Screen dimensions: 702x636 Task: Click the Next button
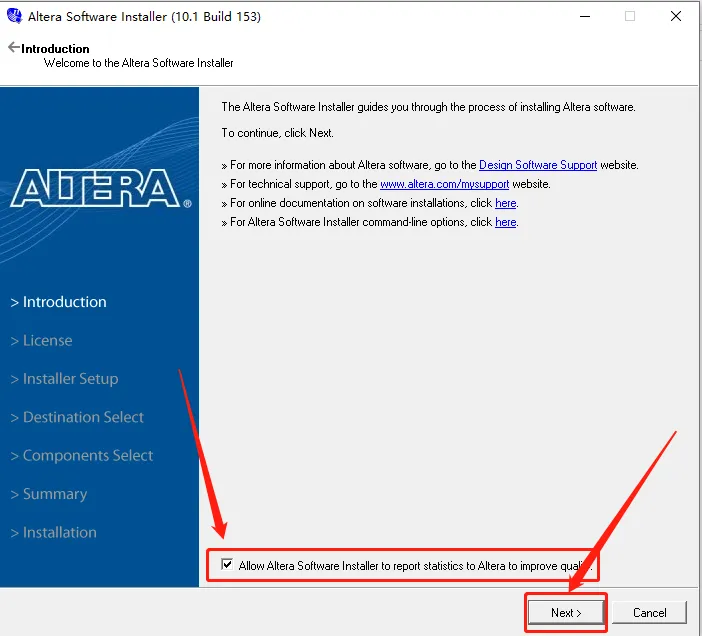(565, 612)
